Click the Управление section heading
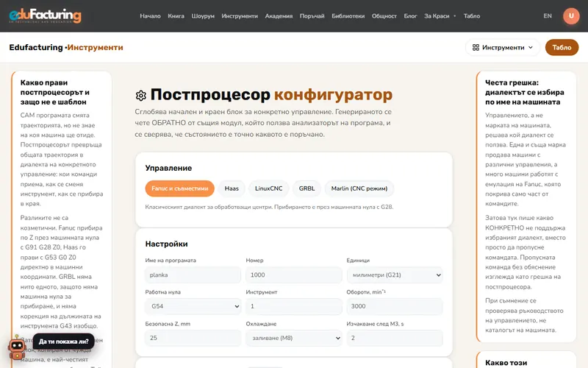 click(168, 168)
